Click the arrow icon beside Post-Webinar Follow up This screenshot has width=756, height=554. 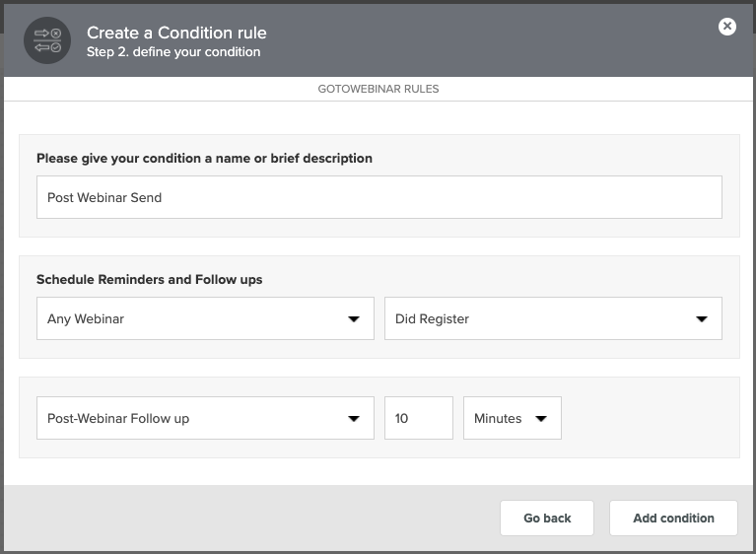354,419
